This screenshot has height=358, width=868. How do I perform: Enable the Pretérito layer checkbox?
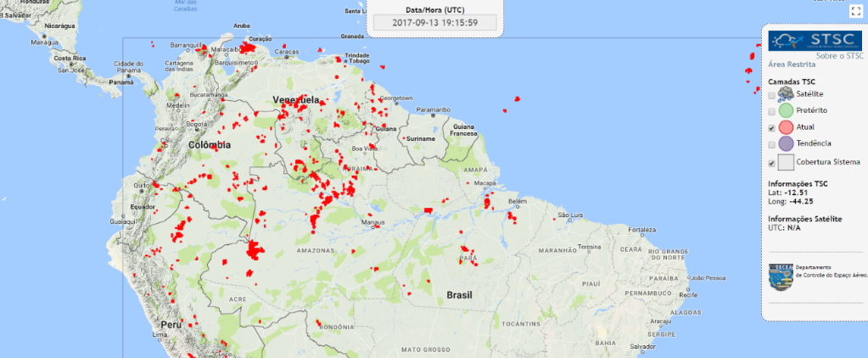point(771,112)
